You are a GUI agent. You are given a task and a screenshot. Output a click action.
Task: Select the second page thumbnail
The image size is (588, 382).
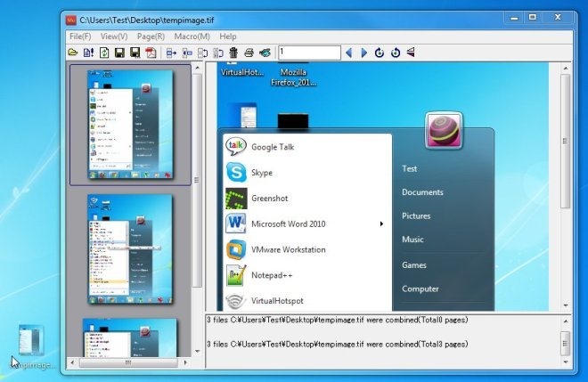(130, 249)
